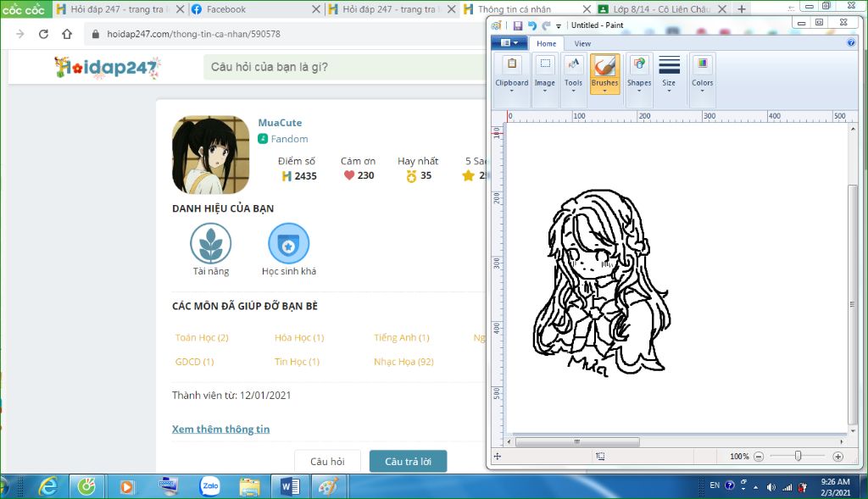Screen dimensions: 868x499
Task: Switch to first Hỏi đáp 247 browser tab
Action: [120, 8]
